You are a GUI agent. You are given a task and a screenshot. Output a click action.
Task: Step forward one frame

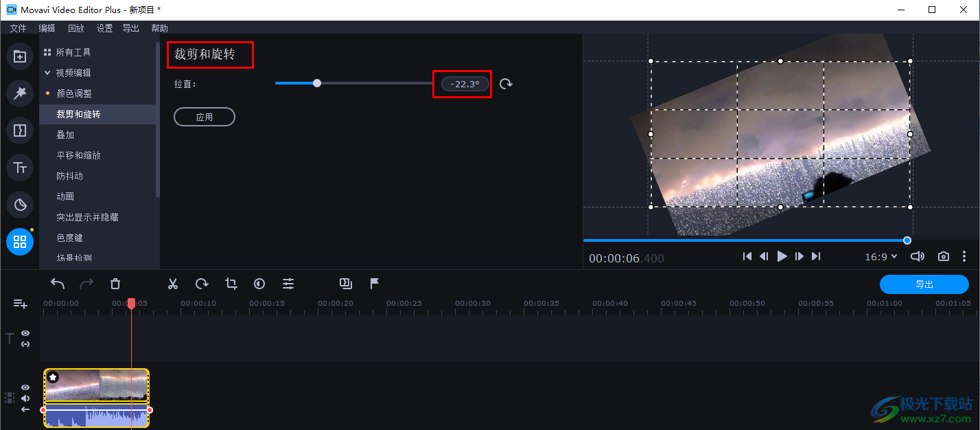[799, 256]
